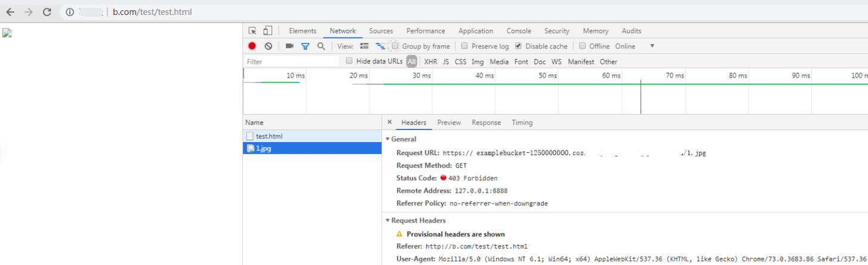Filter requests by JS
The image size is (868, 265).
(x=446, y=61)
